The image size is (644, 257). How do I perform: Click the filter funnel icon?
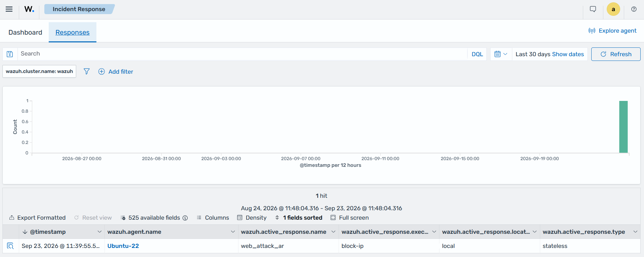[87, 71]
